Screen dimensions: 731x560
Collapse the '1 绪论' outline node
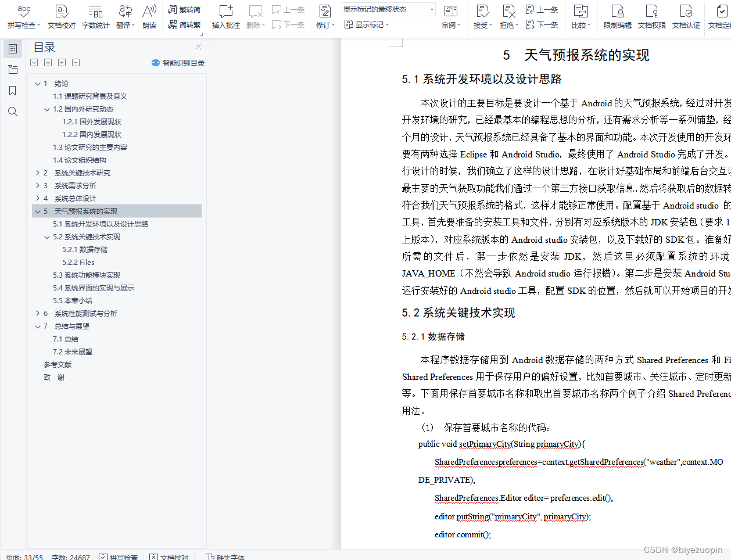coord(38,84)
